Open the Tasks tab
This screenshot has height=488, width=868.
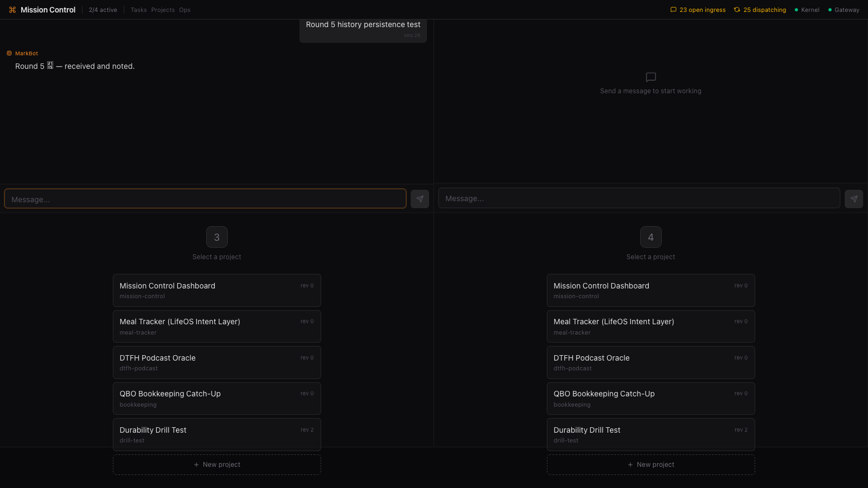(x=138, y=10)
